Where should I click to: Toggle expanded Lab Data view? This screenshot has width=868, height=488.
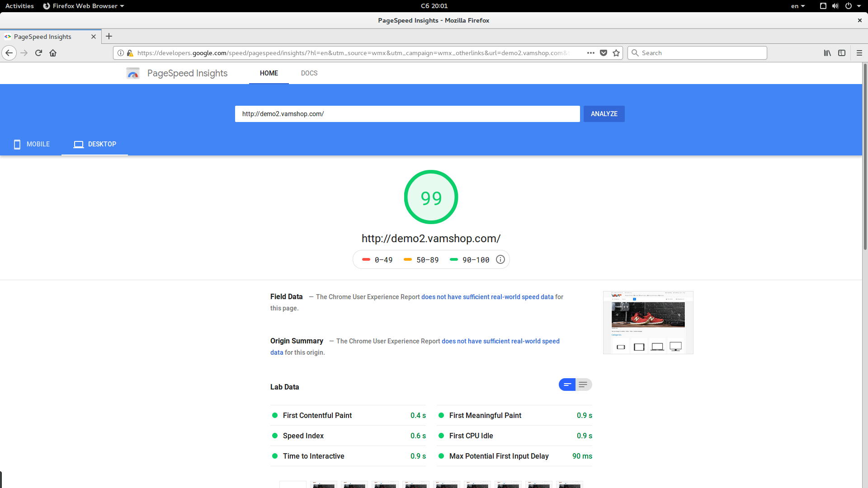point(583,385)
